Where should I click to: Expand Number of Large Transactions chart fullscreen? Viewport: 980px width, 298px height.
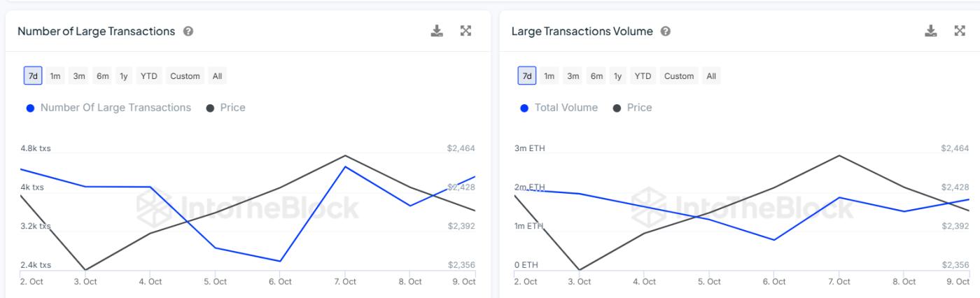(x=465, y=31)
